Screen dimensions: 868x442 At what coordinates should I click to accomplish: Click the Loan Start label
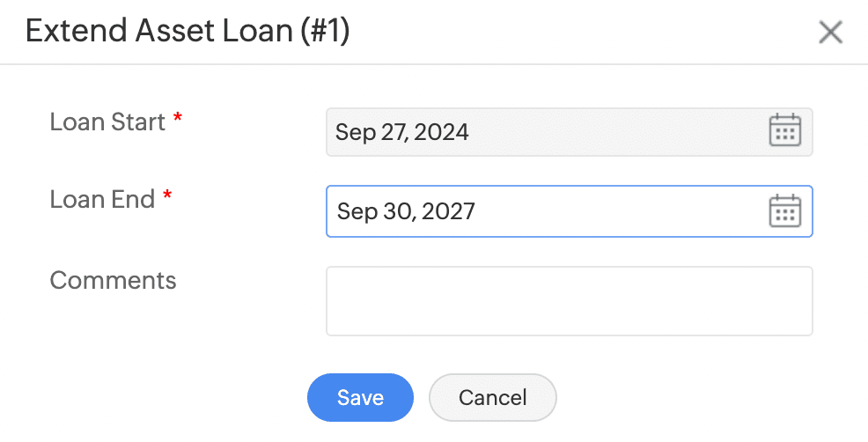coord(107,122)
